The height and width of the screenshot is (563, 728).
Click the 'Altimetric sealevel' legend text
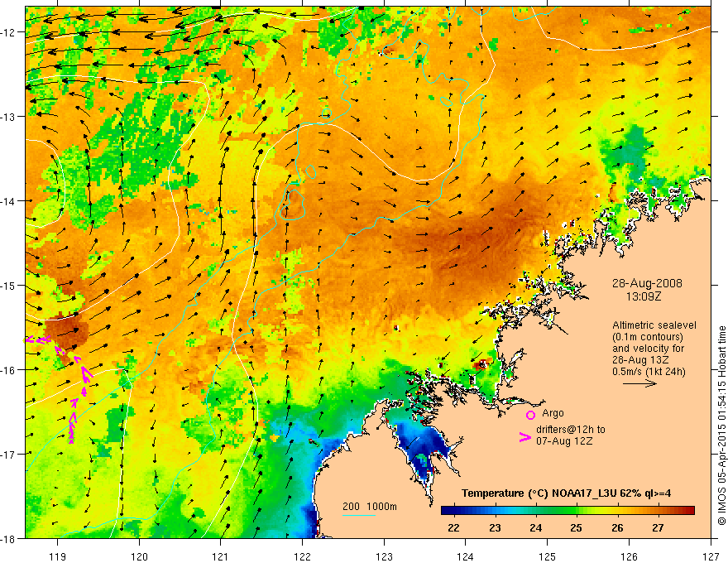(x=654, y=325)
